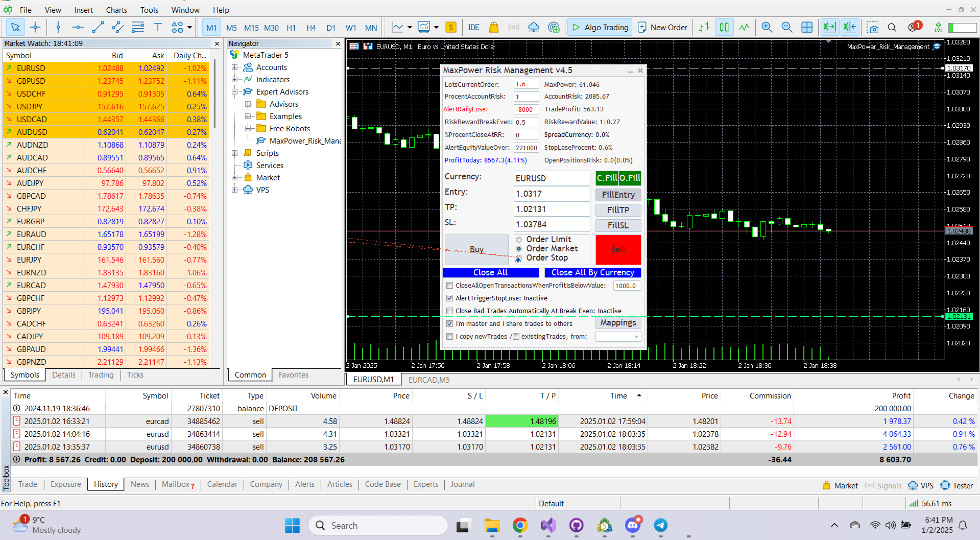980x540 pixels.
Task: Open the Insert menu
Action: pyautogui.click(x=84, y=10)
